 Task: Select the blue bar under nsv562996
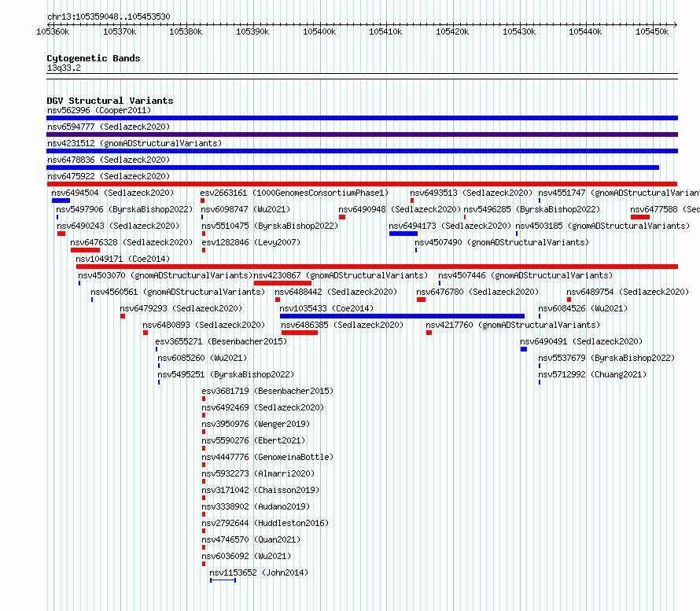pos(362,118)
